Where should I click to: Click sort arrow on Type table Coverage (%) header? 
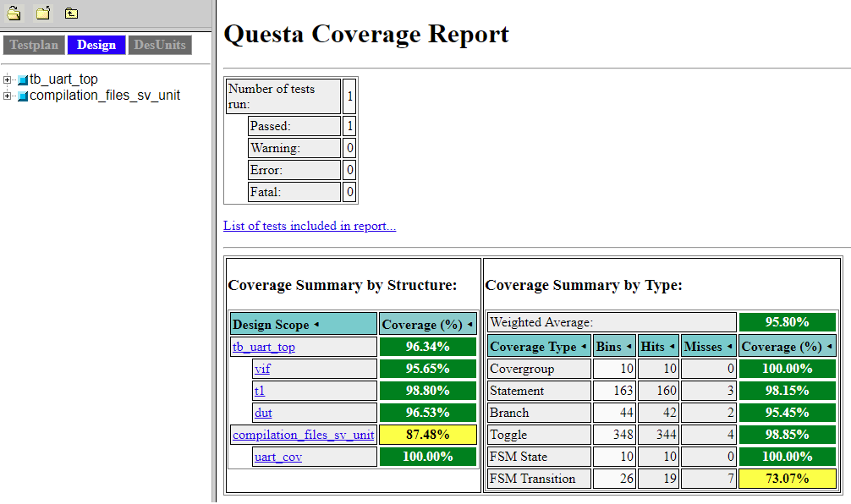[829, 346]
